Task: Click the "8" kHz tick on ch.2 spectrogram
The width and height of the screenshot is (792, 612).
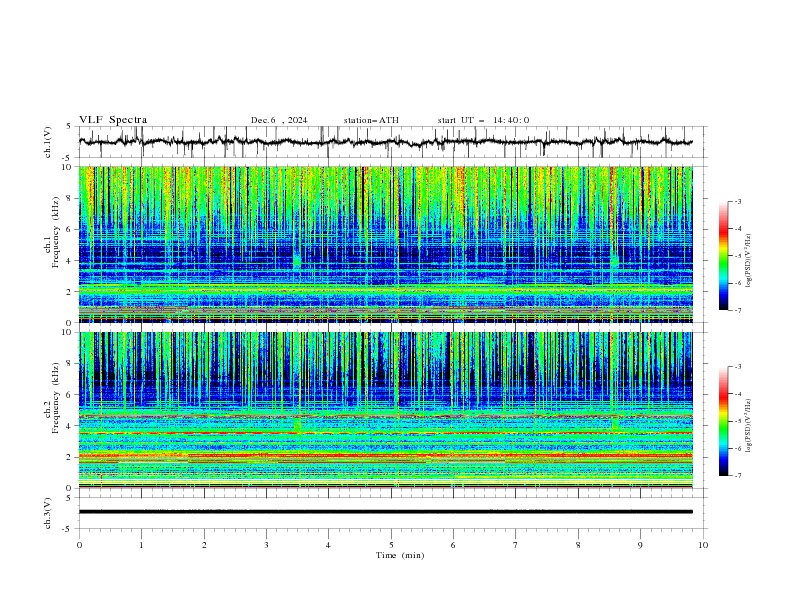Action: point(70,364)
